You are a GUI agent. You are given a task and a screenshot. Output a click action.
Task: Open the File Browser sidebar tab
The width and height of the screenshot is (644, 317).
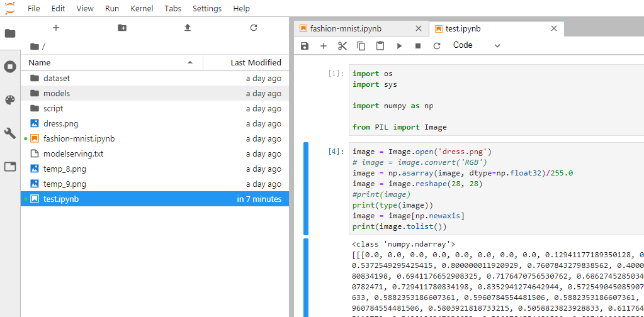(x=10, y=33)
